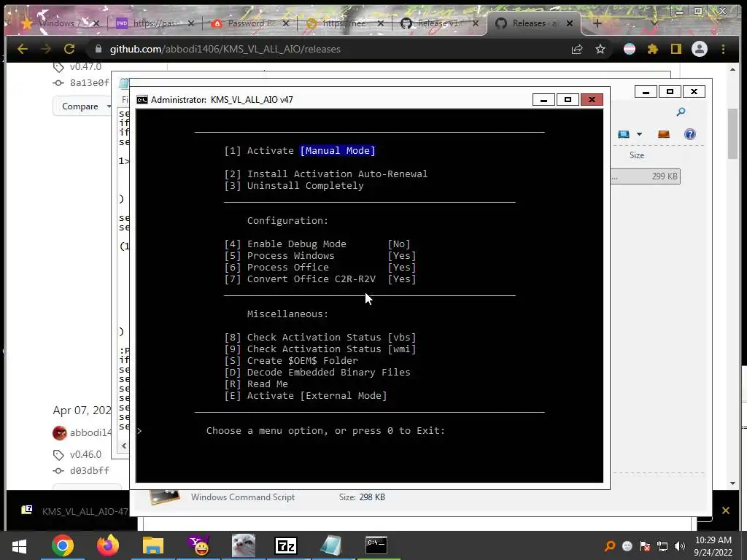Viewport: 747px width, 560px height.
Task: Open the Chrome extensions puzzle icon
Action: 653,49
